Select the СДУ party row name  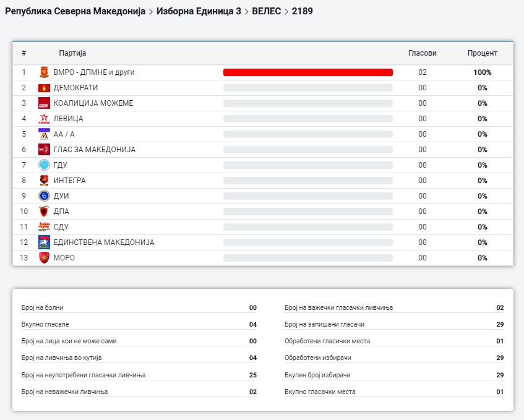[x=61, y=227]
